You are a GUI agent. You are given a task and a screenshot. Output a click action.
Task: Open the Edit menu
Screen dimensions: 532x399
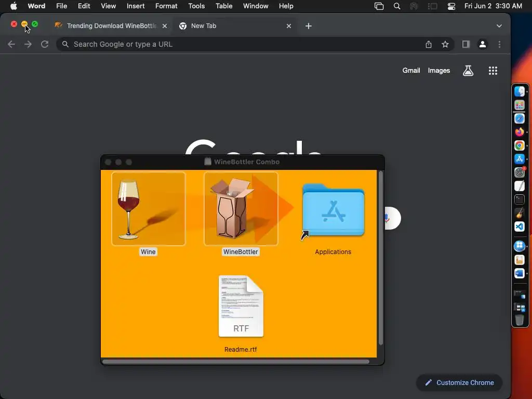click(x=84, y=6)
